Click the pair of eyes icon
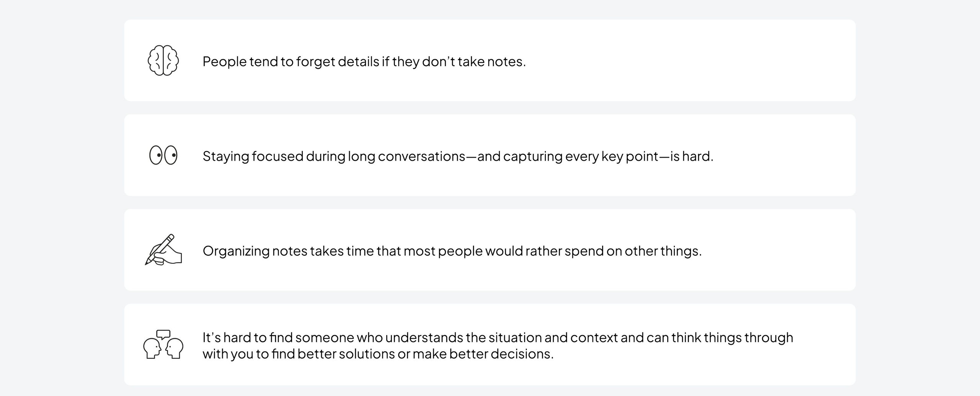Image resolution: width=980 pixels, height=396 pixels. [x=163, y=155]
